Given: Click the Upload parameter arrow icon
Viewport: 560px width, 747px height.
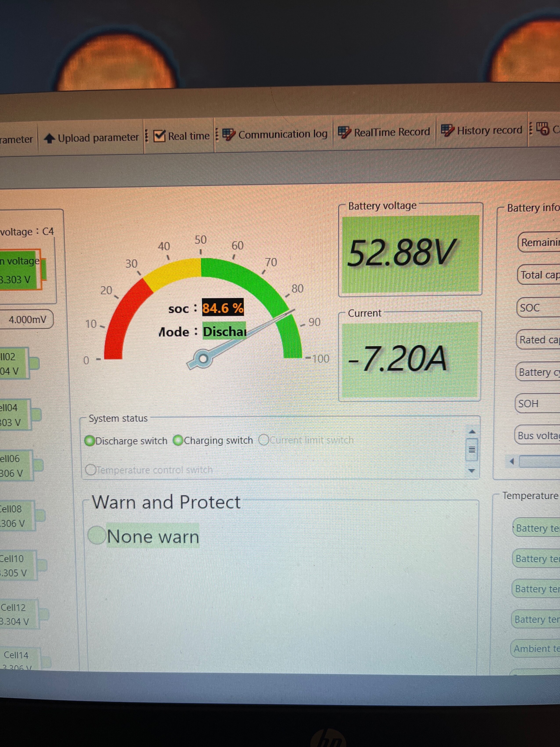Looking at the screenshot, I should [x=50, y=138].
